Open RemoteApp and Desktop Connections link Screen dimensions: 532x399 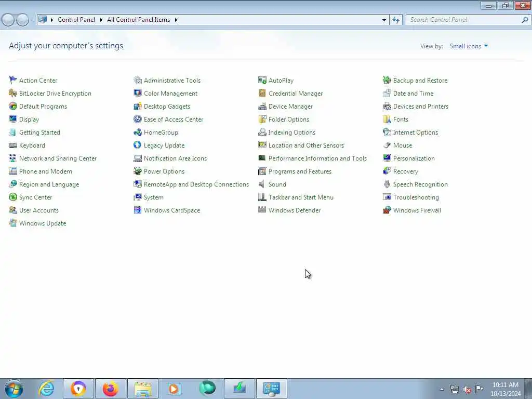tap(196, 184)
